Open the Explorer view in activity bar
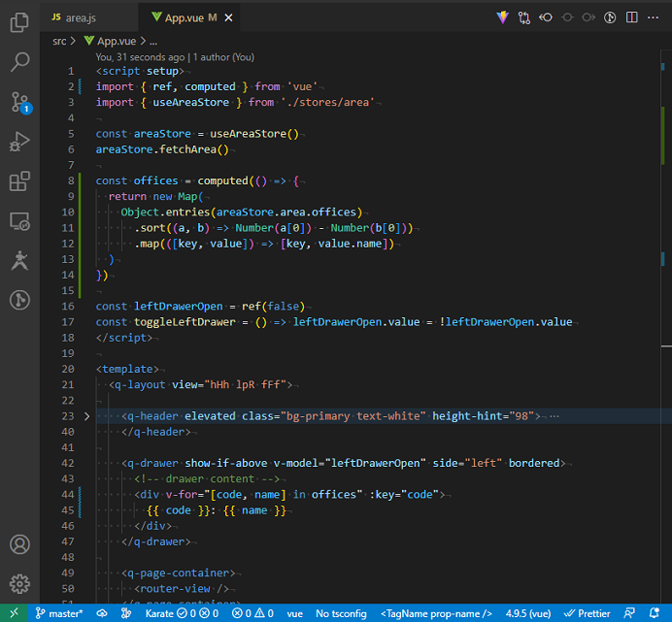672x622 pixels. point(19,22)
